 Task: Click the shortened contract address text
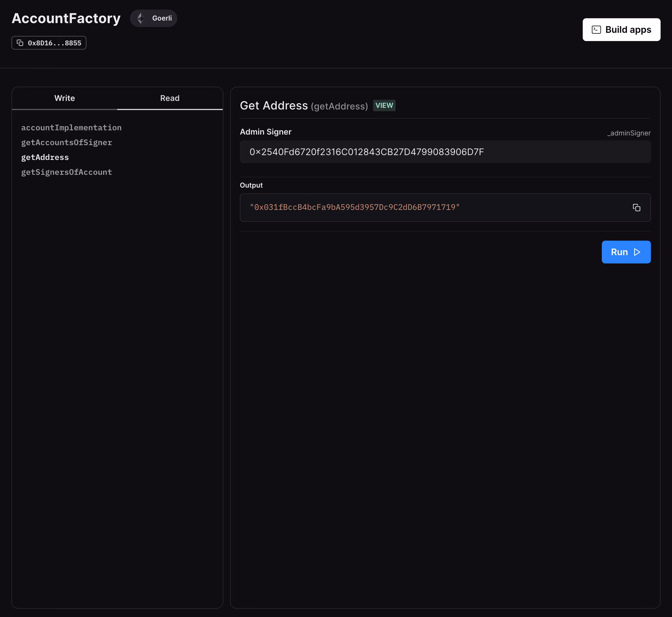(54, 43)
